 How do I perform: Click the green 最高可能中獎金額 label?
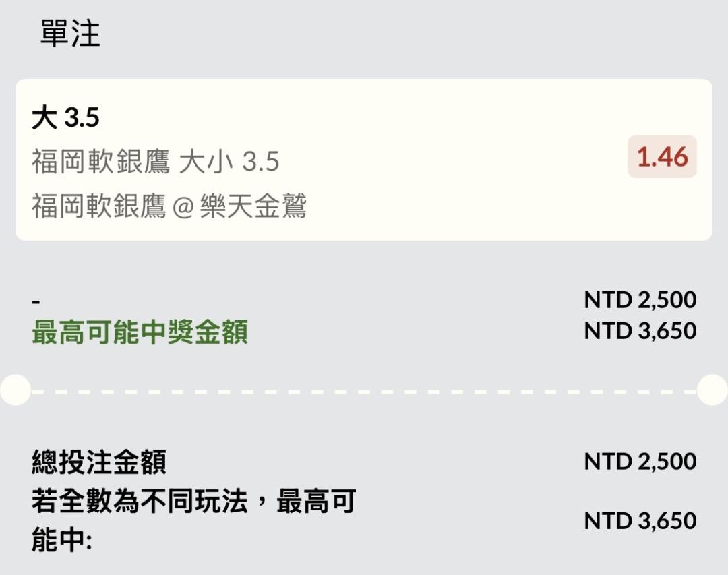pos(140,332)
